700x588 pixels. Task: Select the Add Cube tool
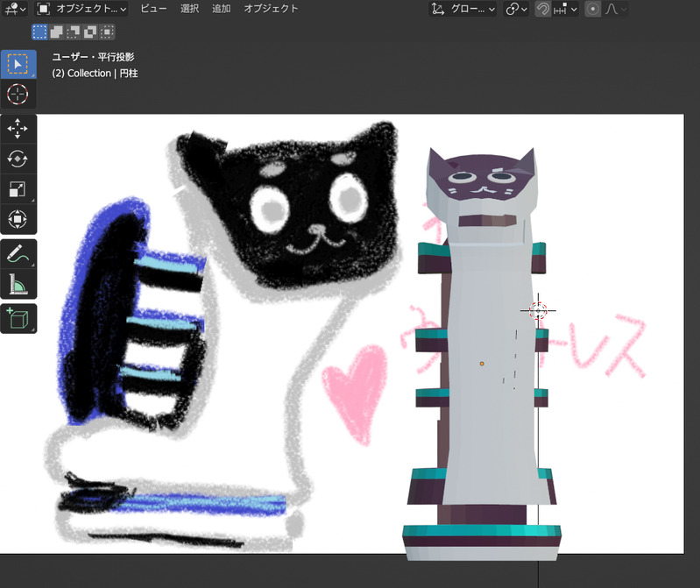click(x=18, y=318)
